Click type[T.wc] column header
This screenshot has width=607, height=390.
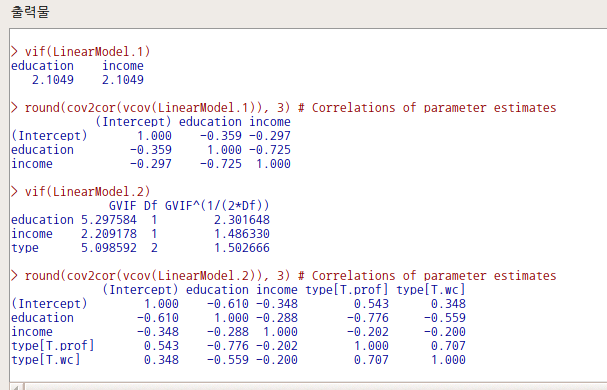tap(431, 290)
